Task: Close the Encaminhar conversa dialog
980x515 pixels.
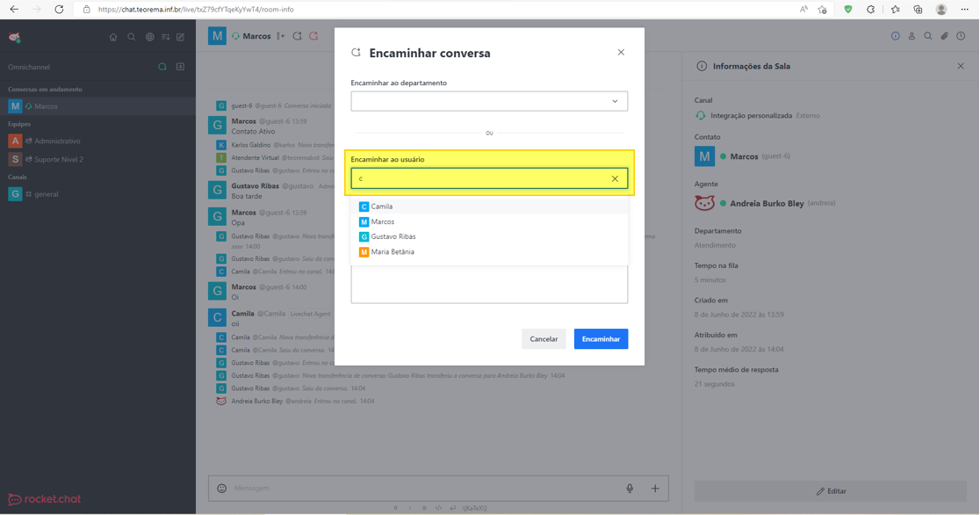Action: [x=621, y=53]
